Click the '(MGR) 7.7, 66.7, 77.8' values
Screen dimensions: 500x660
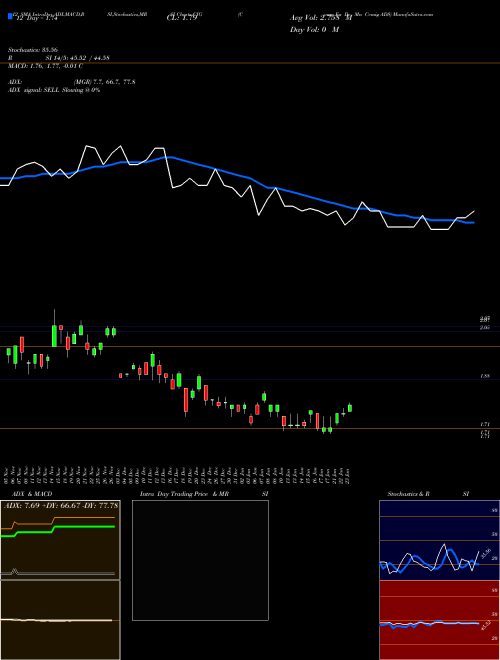click(x=104, y=82)
